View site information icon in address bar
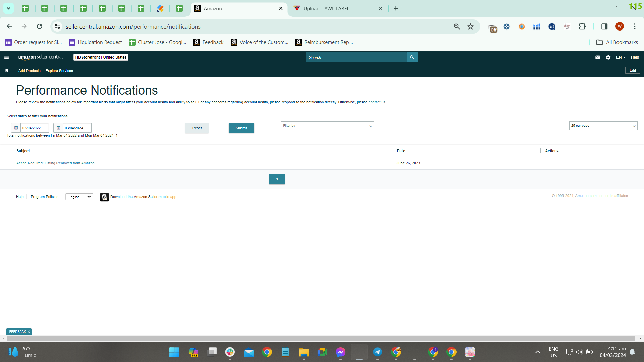Viewport: 644px width, 362px height. [x=58, y=26]
